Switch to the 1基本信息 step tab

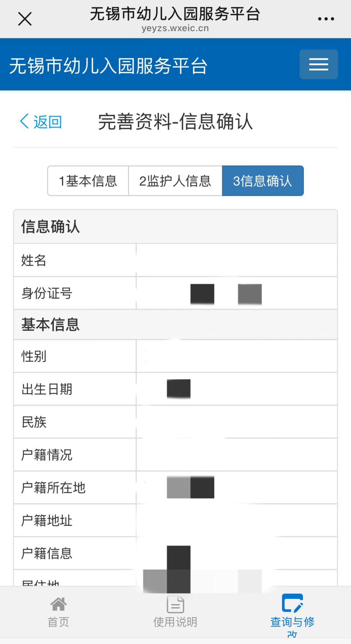coord(88,181)
